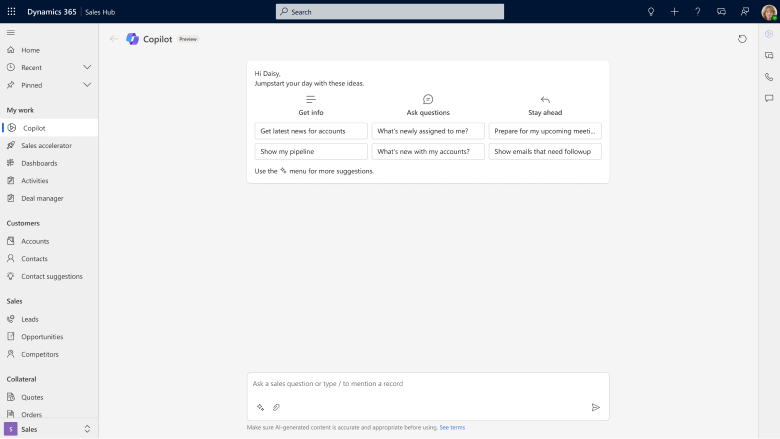
Task: Open the phone dialer icon in right rail
Action: coord(769,77)
